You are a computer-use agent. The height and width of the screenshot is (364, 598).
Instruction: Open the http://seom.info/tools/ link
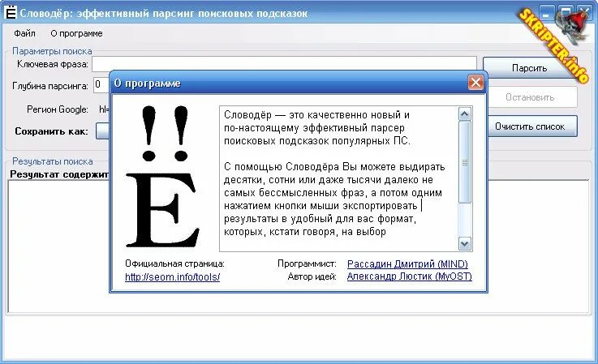coord(172,277)
